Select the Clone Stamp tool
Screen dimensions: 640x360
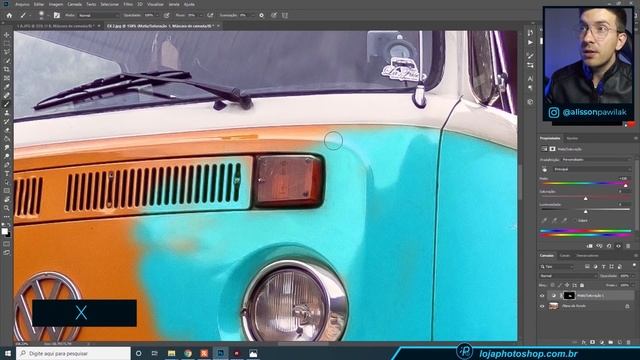[7, 113]
